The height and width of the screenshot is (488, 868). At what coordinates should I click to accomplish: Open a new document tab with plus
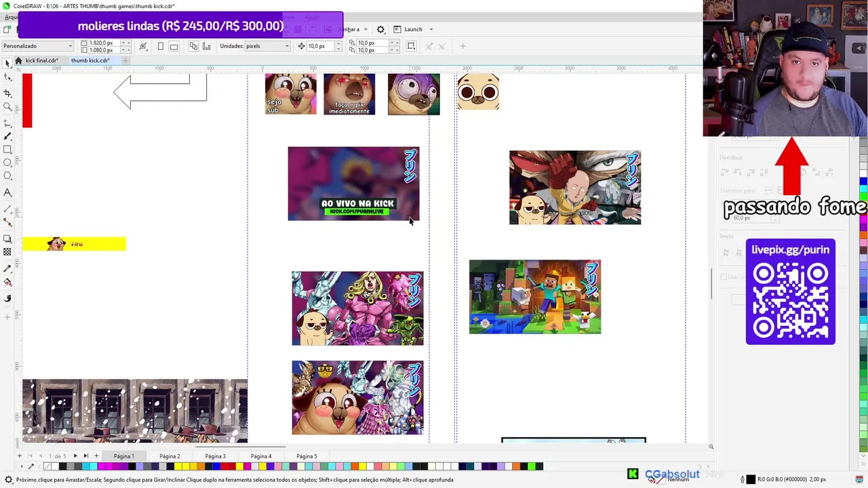(125, 60)
